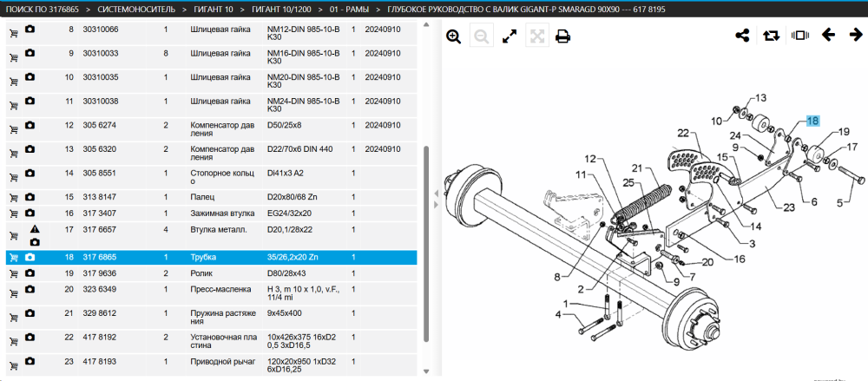Open СИСТЕМОНОСИТЕЛЬ breadcrumb item
Viewport: 868px width, 381px height.
tap(136, 10)
